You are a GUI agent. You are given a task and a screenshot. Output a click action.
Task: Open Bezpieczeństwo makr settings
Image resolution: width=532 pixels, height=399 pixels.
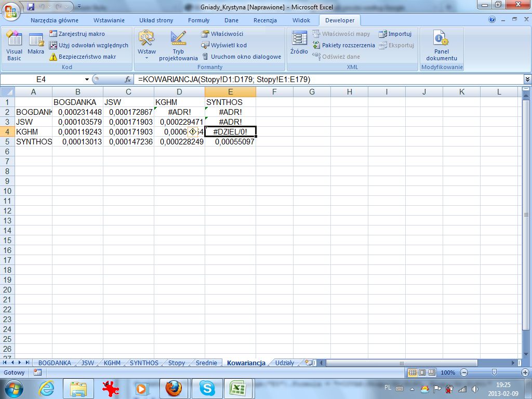pos(83,57)
